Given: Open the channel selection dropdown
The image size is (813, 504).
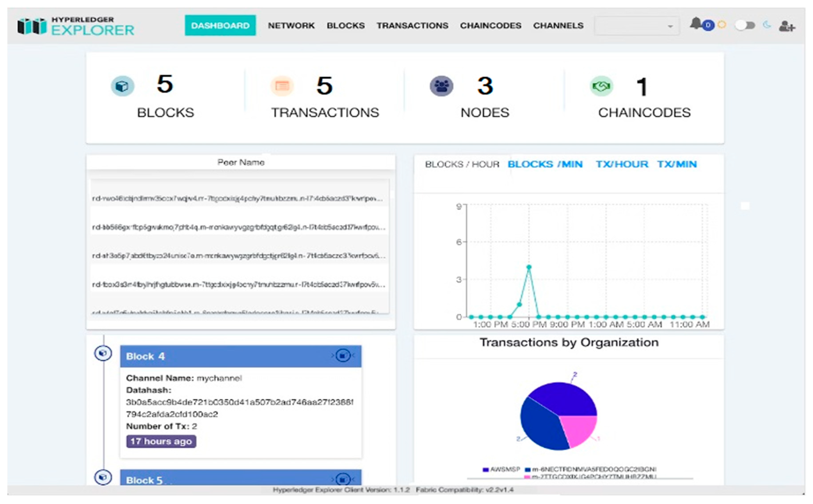Looking at the screenshot, I should click(636, 26).
